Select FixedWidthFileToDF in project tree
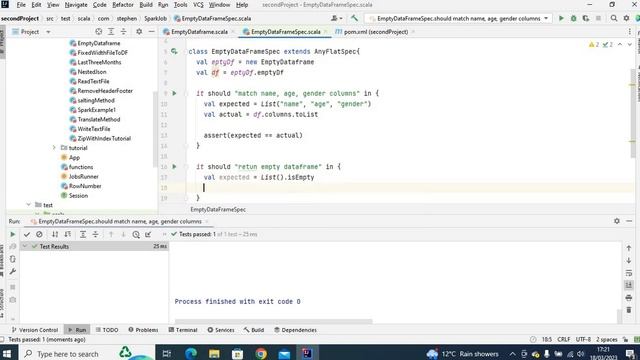 coord(102,53)
